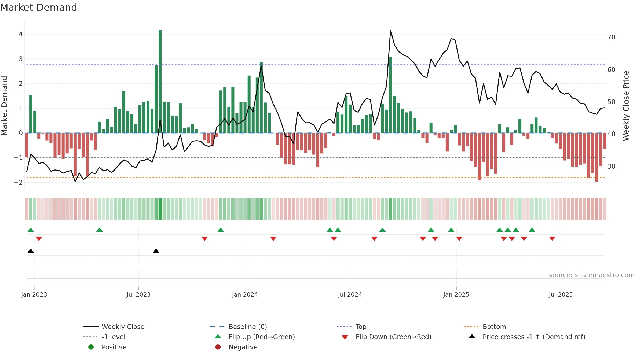Click the Jul 2023 x-axis label

point(139,295)
